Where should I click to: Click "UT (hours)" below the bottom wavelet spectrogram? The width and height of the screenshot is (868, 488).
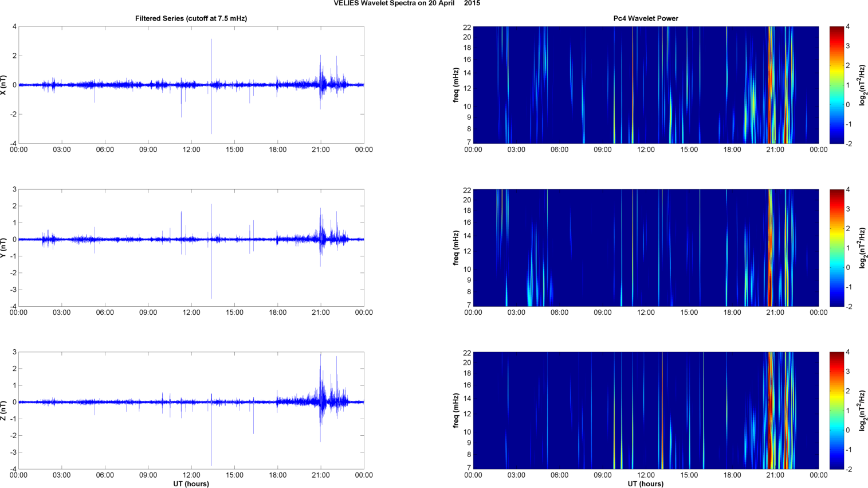pos(646,483)
